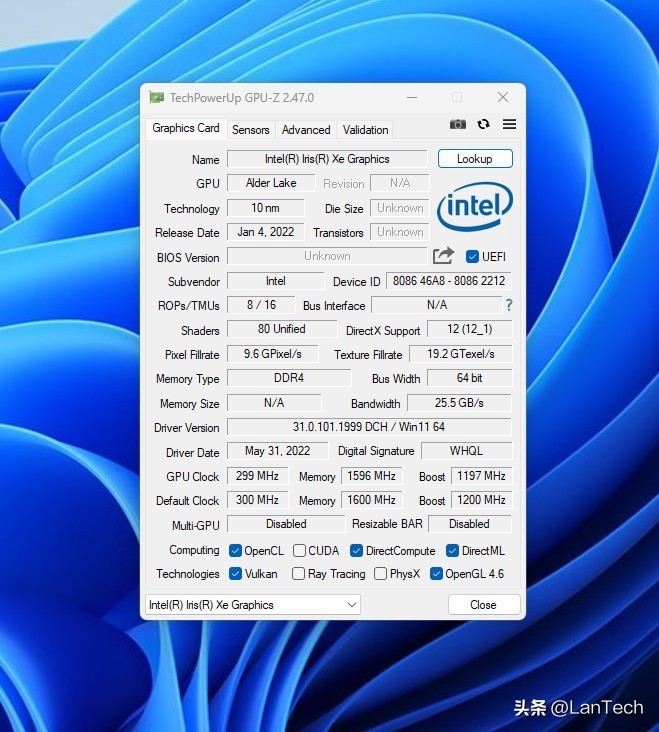This screenshot has height=732, width=659.
Task: Close the GPU-Z window
Action: click(x=503, y=98)
